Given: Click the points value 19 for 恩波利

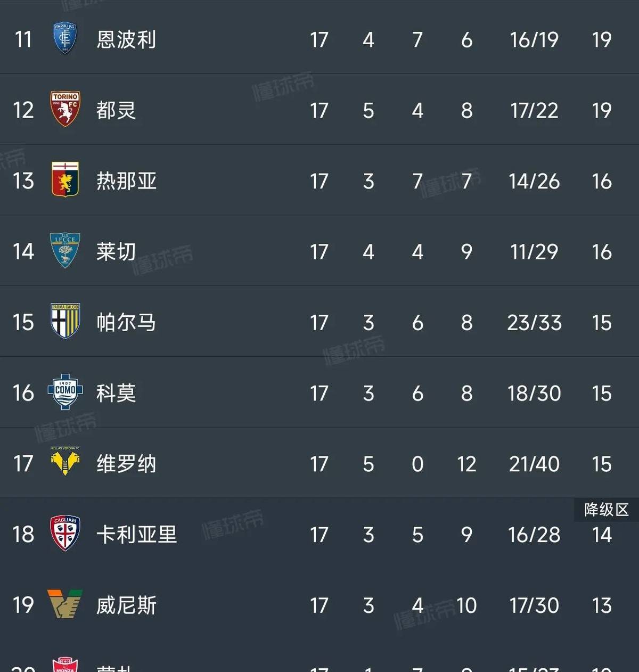Looking at the screenshot, I should click(x=602, y=39).
